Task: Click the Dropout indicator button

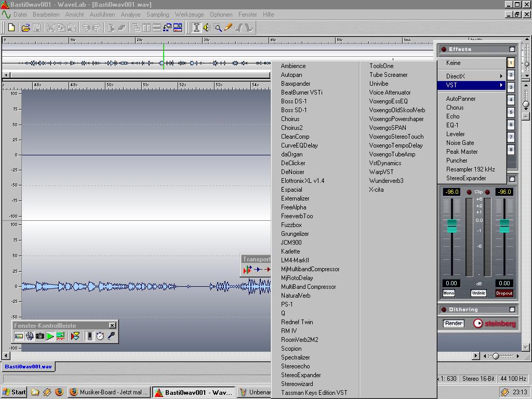Action: pyautogui.click(x=504, y=293)
